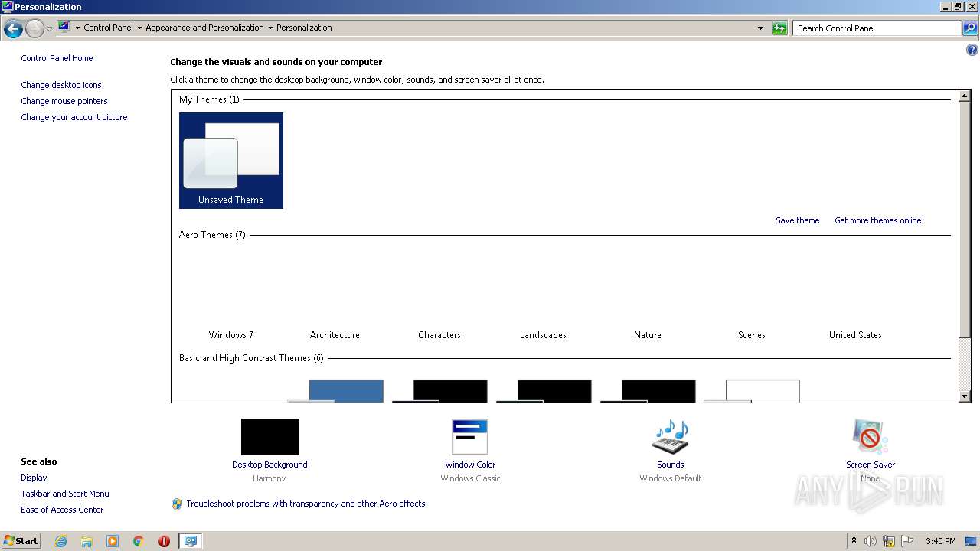This screenshot has width=980, height=551.
Task: Open the address bar history dropdown
Action: (760, 28)
